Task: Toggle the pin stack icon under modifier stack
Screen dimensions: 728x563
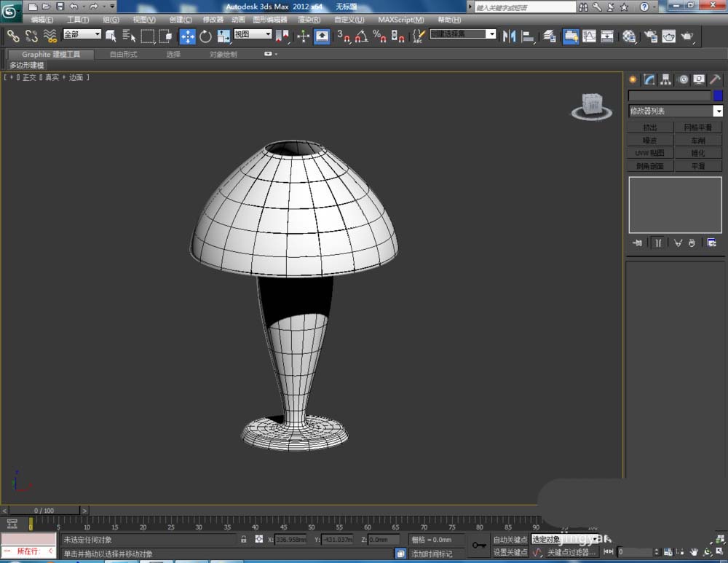Action: pyautogui.click(x=637, y=243)
